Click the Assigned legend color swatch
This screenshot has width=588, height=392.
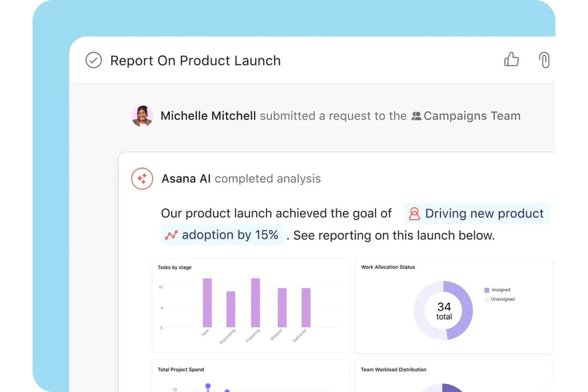pos(487,290)
